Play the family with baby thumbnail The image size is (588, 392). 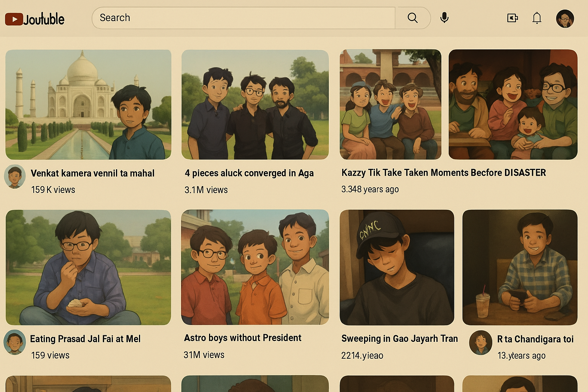(513, 105)
